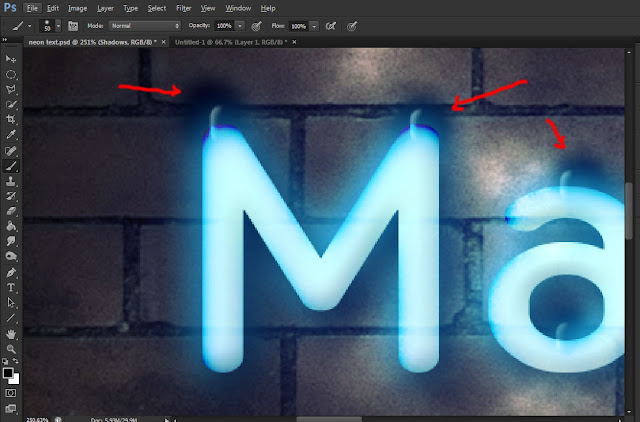The image size is (640, 422).
Task: Select the Sponge tool
Action: (11, 257)
